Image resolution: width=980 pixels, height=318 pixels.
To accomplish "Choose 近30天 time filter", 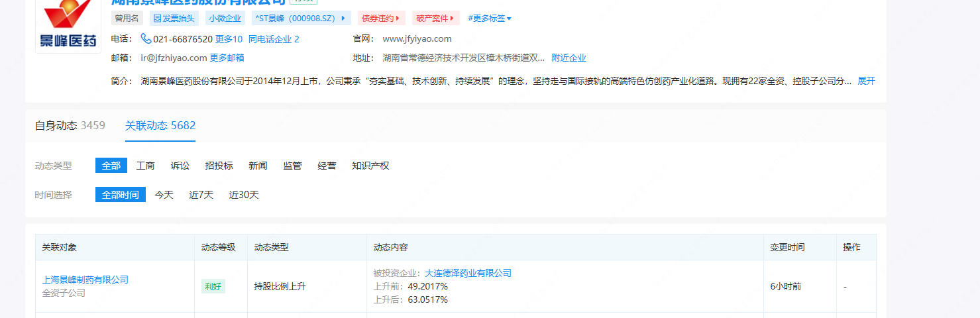I will click(244, 195).
